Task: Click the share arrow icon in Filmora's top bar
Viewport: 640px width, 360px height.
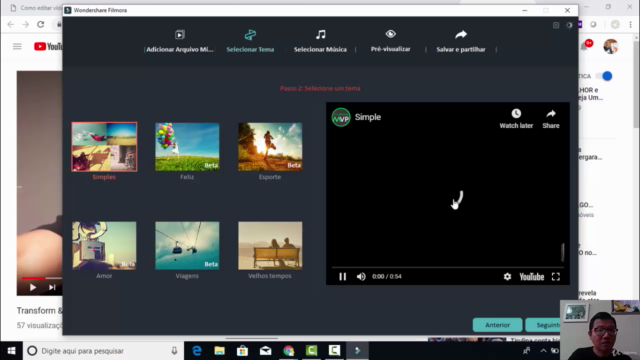Action: 461,35
